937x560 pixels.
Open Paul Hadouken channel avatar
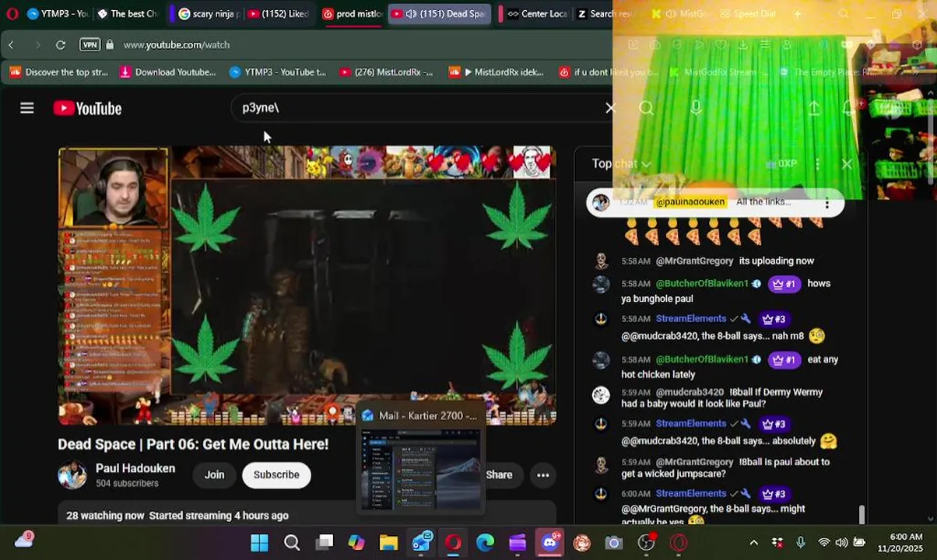point(72,475)
